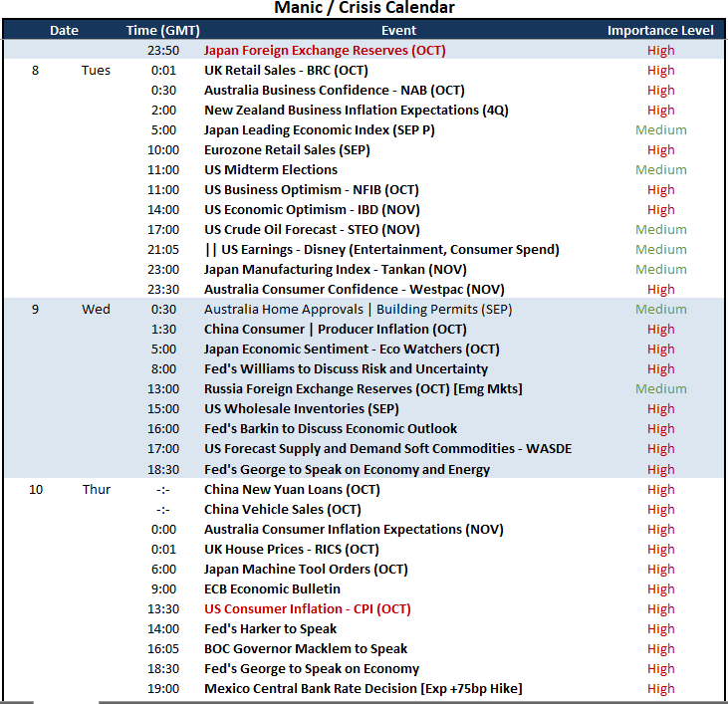This screenshot has height=704, width=728.
Task: Select US Business Optimism - NFIB (OCT)
Action: [x=312, y=190]
